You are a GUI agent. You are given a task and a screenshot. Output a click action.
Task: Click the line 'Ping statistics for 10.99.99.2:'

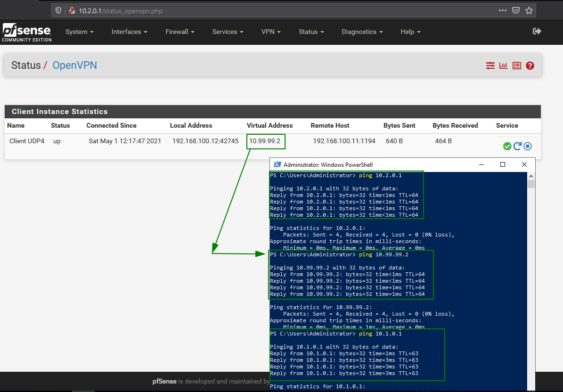click(x=321, y=307)
